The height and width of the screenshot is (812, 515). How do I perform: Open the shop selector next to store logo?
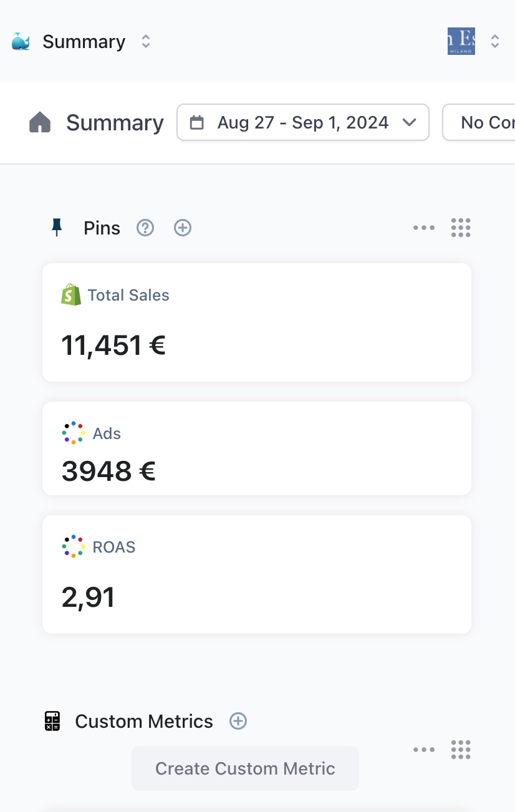[x=495, y=41]
